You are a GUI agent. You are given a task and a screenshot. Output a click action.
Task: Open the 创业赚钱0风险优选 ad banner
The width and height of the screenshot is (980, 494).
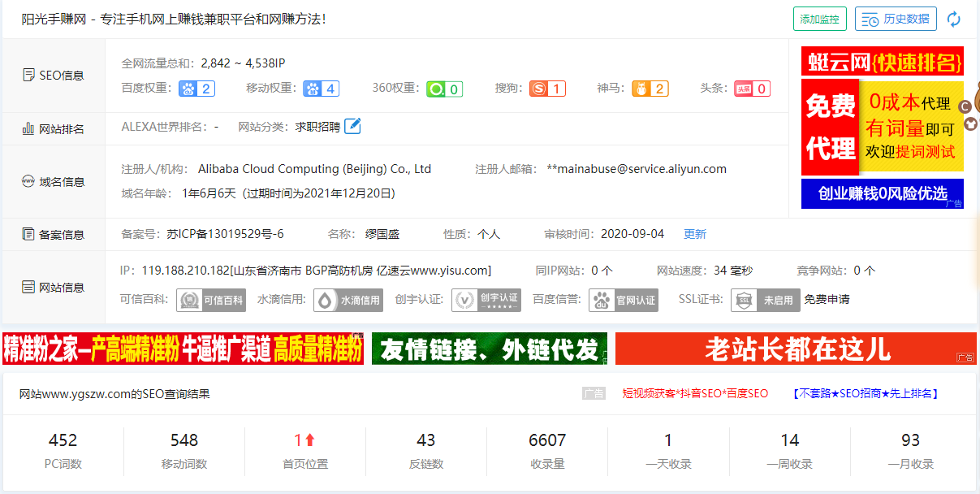tap(883, 193)
